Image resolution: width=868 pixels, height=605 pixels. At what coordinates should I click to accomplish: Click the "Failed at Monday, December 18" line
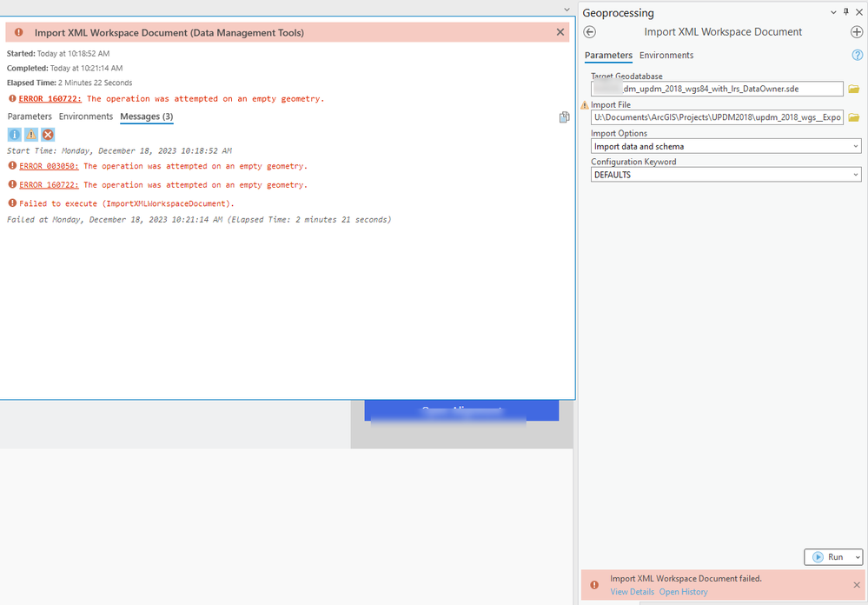point(199,220)
